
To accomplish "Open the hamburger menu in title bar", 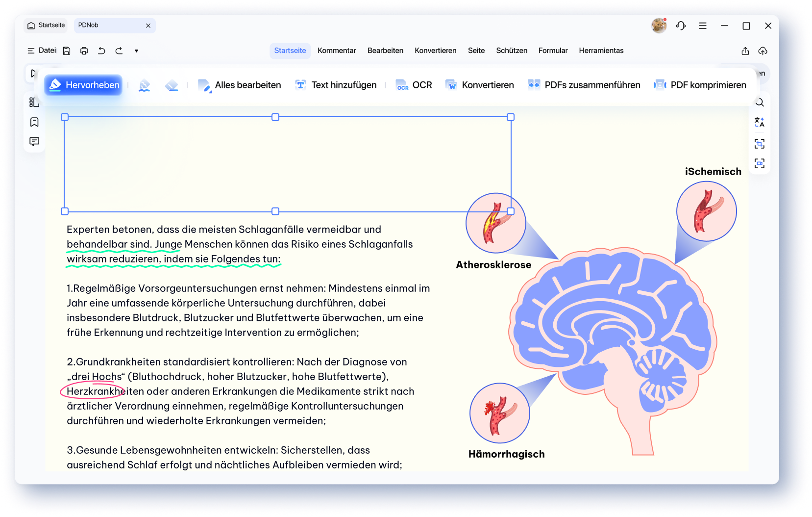I will (x=703, y=26).
